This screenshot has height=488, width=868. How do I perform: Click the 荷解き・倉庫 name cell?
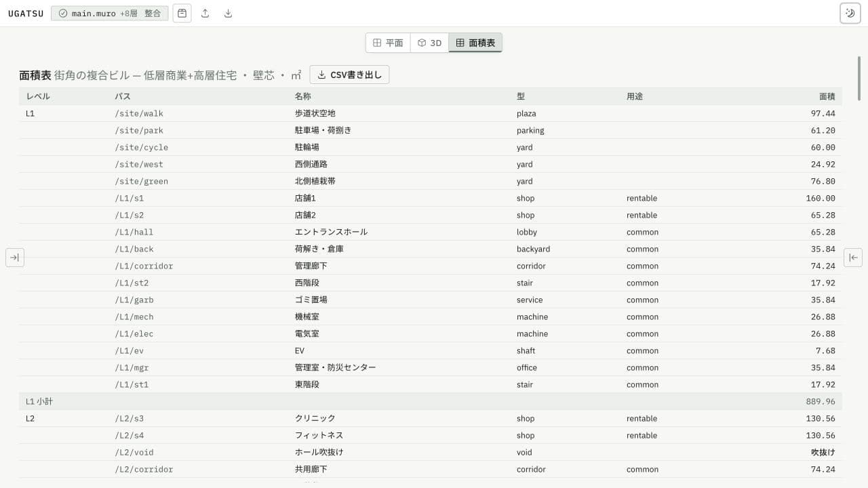tap(319, 249)
